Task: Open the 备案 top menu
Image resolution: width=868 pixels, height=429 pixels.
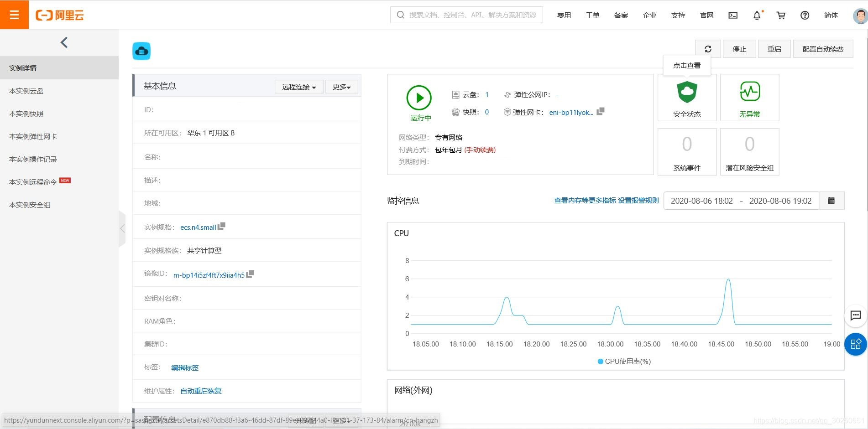Action: 621,15
